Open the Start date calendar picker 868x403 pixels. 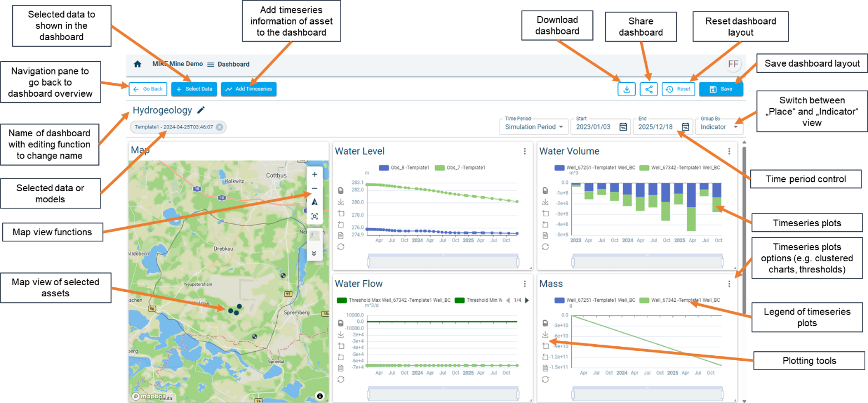click(x=623, y=127)
